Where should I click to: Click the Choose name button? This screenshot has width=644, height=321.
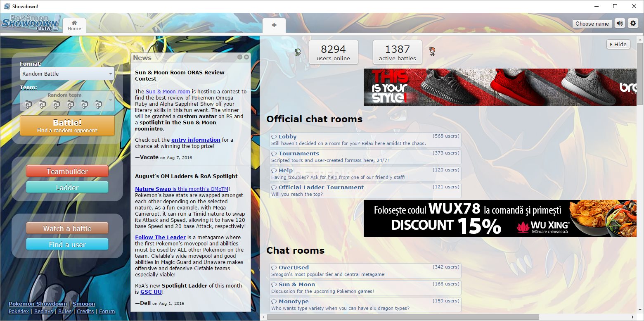[592, 24]
